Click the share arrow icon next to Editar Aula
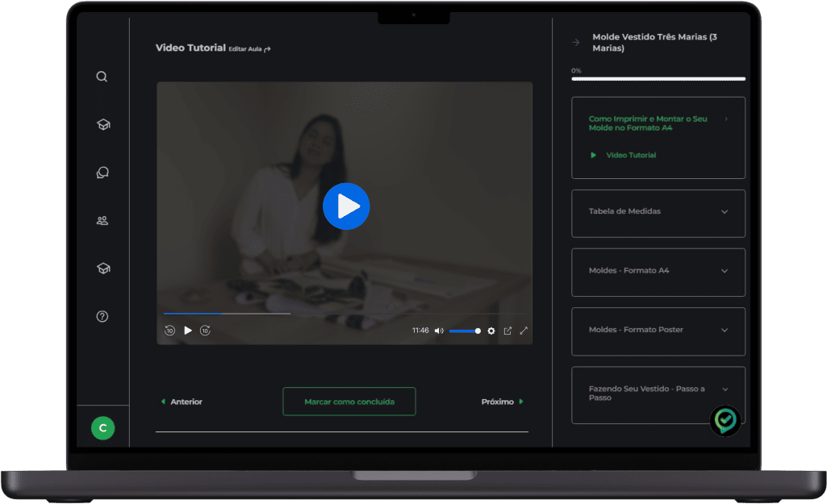The image size is (827, 504). click(x=267, y=49)
